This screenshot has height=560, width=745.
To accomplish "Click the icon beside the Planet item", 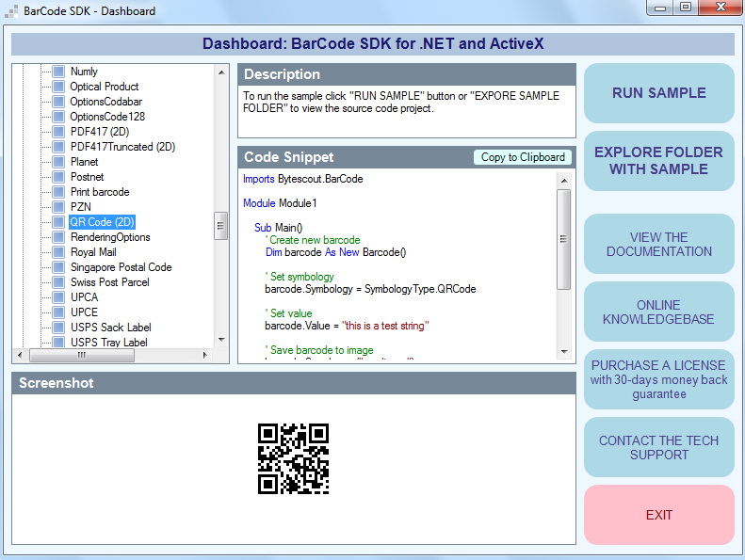I will [x=58, y=162].
